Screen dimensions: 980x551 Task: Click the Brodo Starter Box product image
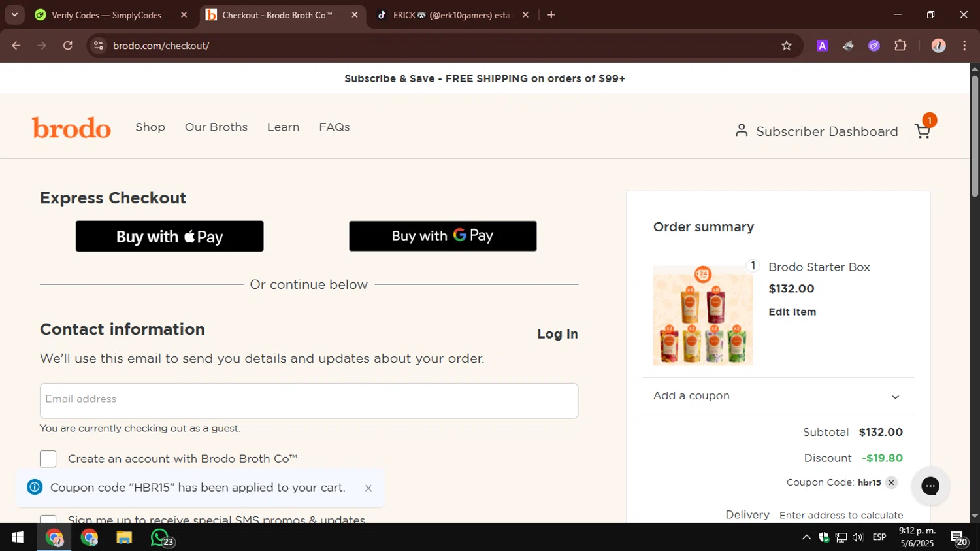(703, 316)
